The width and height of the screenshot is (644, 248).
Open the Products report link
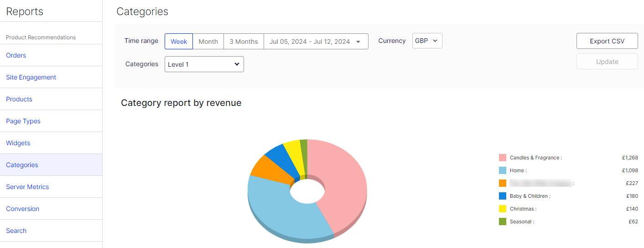(x=19, y=99)
